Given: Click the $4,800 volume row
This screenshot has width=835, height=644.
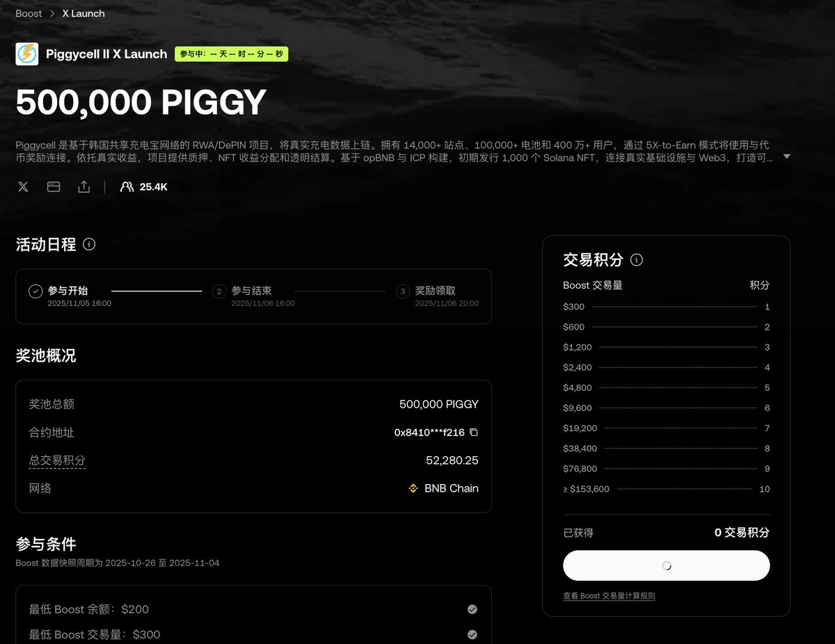Looking at the screenshot, I should (x=666, y=387).
